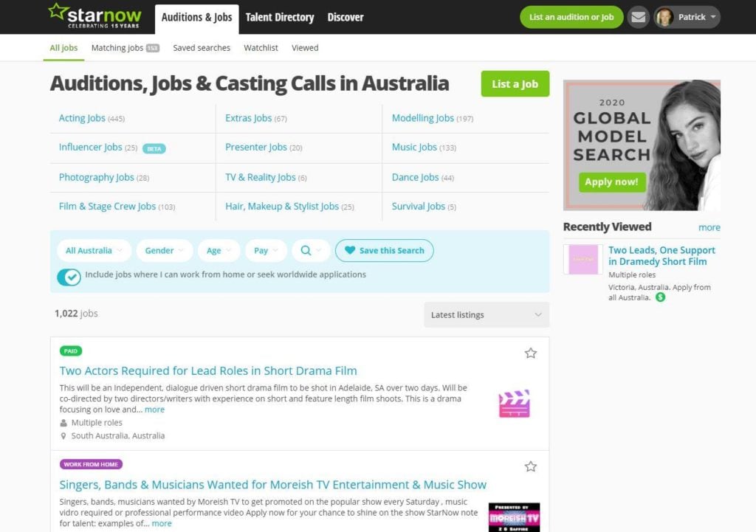Viewport: 756px width, 532px height.
Task: Click the green List a Job button
Action: (x=515, y=84)
